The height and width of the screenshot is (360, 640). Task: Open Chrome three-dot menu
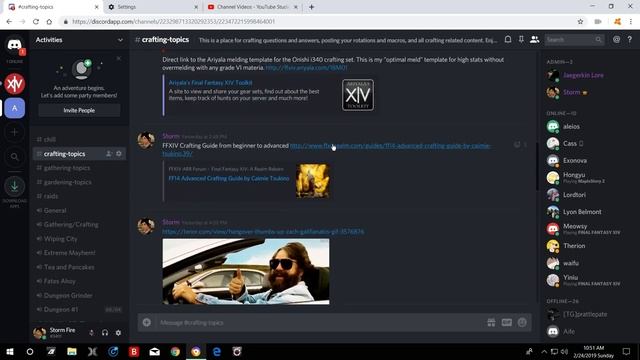(x=631, y=22)
